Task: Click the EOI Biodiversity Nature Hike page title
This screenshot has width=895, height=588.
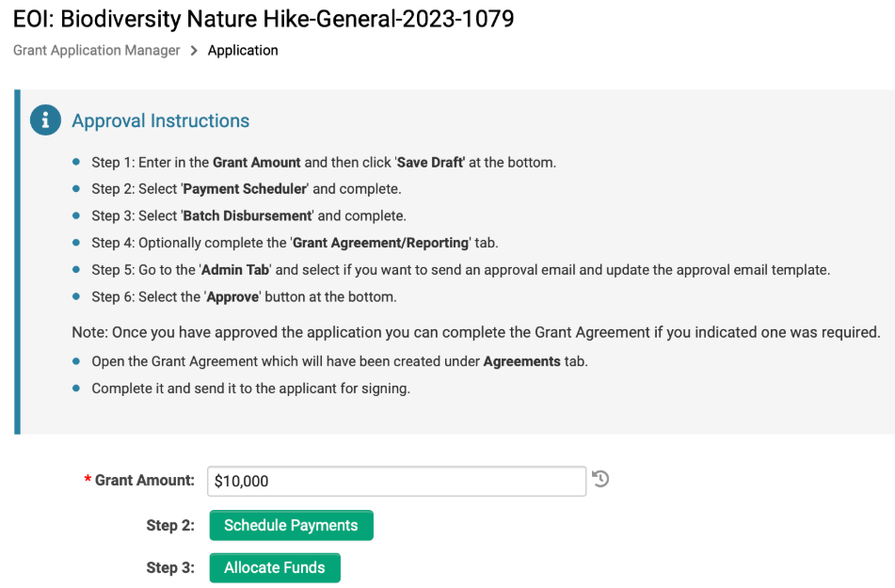Action: (x=264, y=19)
